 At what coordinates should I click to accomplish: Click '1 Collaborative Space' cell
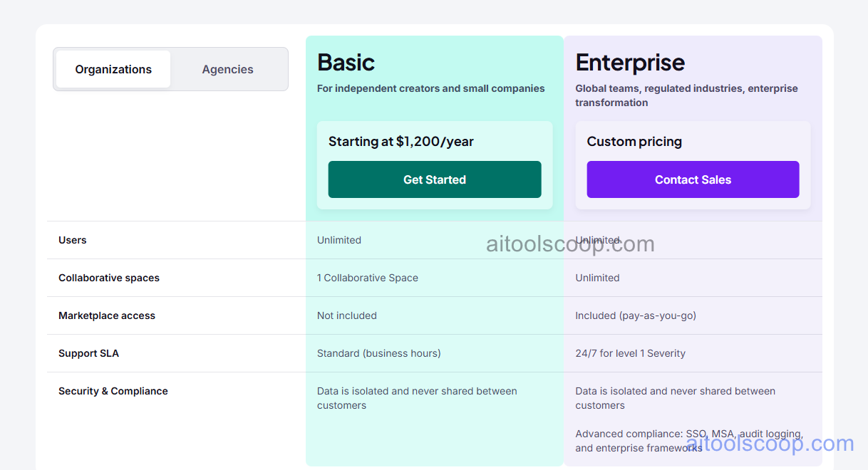point(368,278)
